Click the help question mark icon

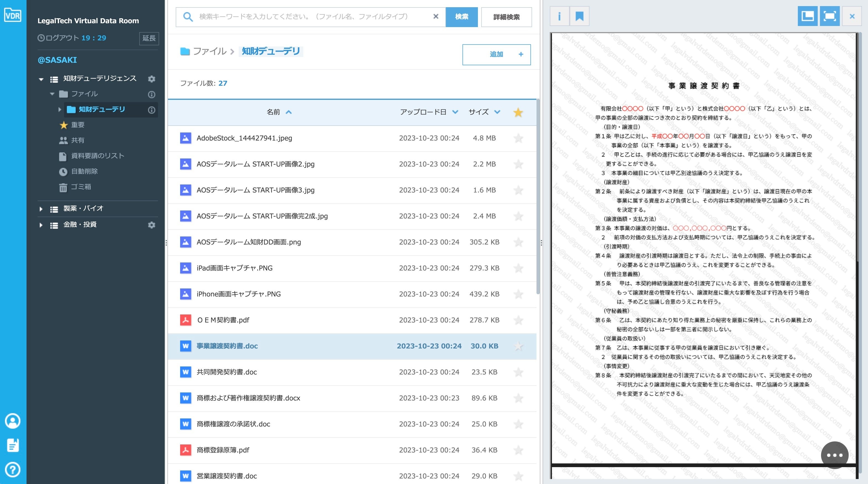point(13,470)
